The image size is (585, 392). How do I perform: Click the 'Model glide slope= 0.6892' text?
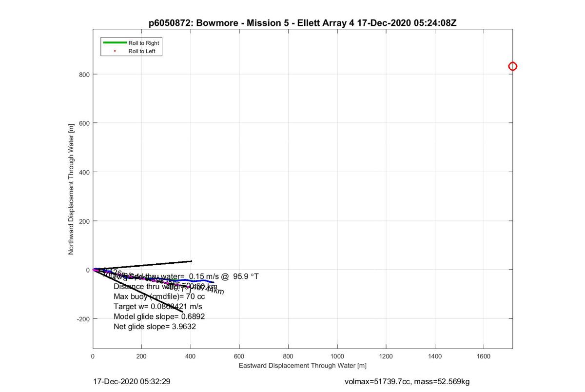click(159, 316)
